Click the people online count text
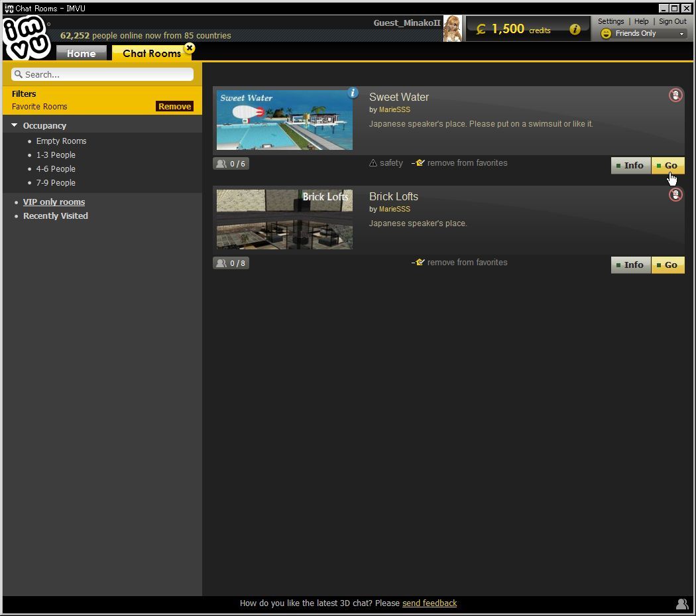 point(146,36)
